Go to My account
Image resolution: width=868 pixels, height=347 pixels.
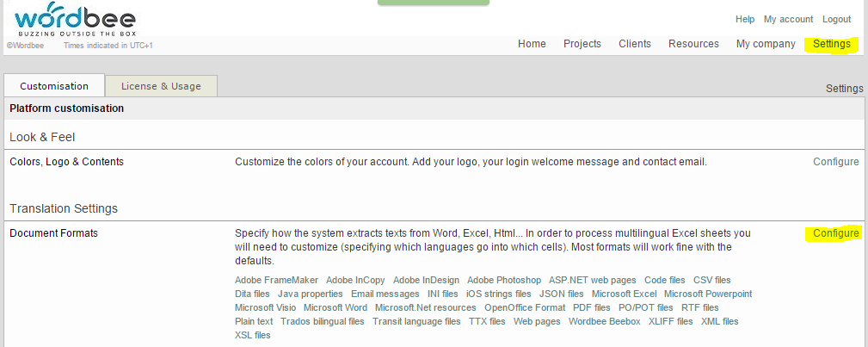(788, 19)
